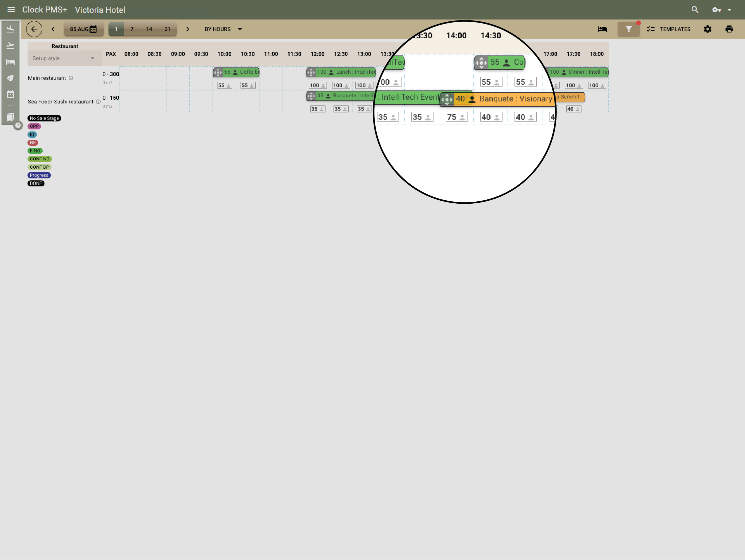Open the TEMPLATES button
Screen dimensions: 745x560
(x=668, y=29)
